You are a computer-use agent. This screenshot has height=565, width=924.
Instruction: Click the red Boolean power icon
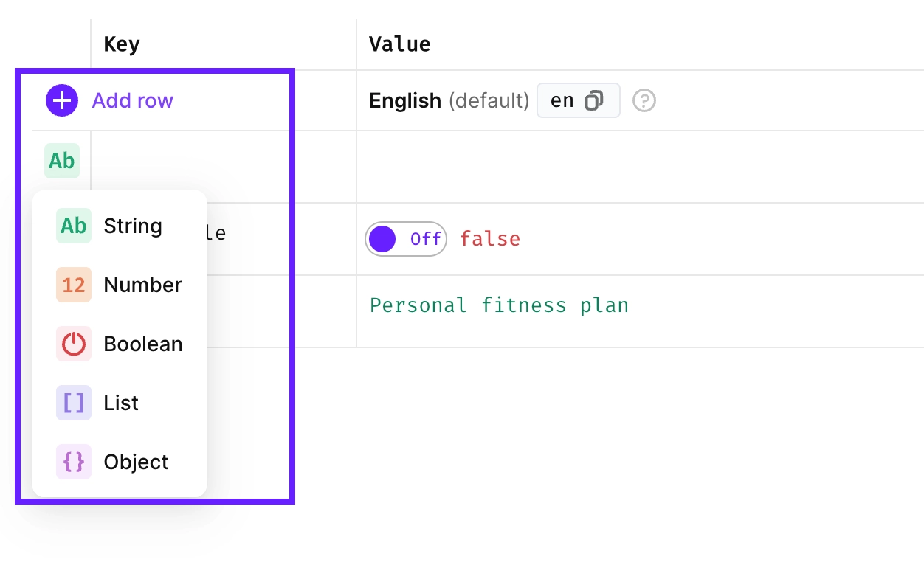point(72,344)
